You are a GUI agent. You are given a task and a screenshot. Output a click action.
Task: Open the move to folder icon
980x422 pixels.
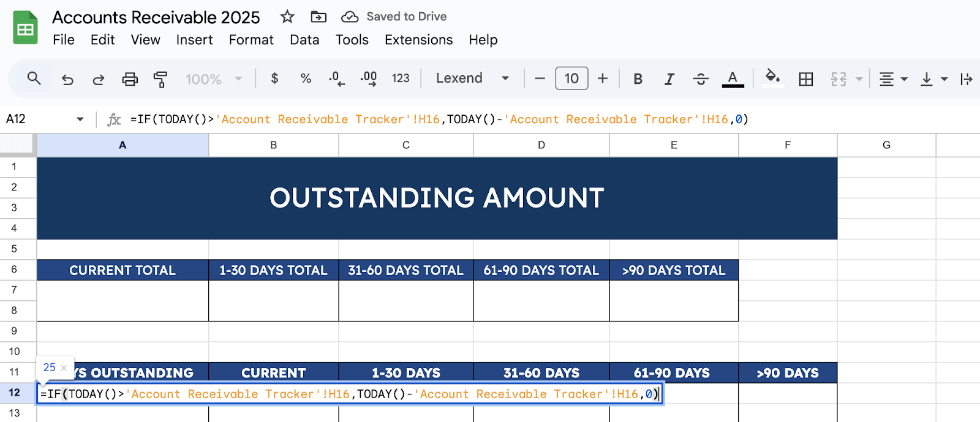(x=318, y=17)
